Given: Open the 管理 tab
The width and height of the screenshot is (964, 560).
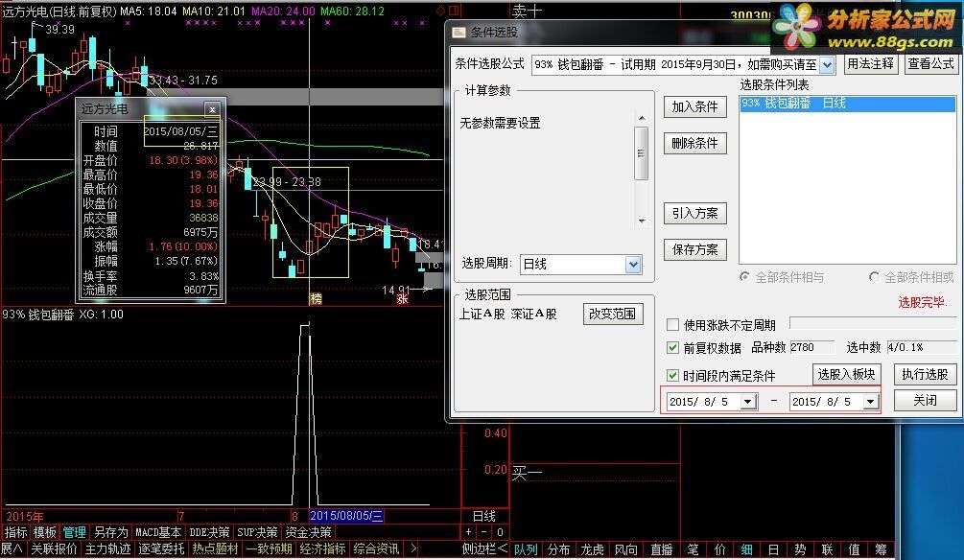Looking at the screenshot, I should pos(74,532).
